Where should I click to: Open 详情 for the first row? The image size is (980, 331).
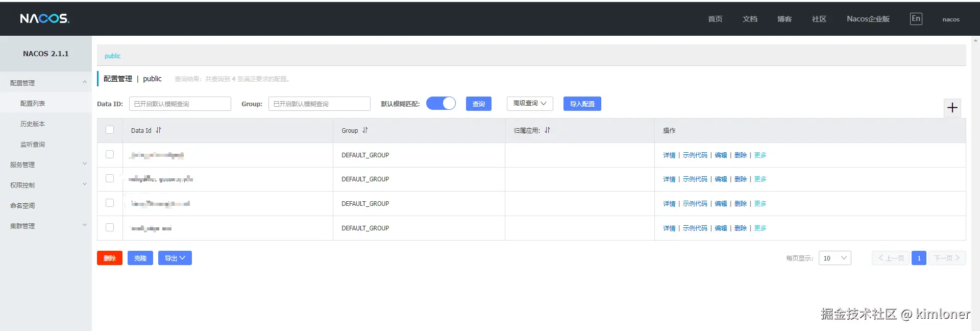669,155
